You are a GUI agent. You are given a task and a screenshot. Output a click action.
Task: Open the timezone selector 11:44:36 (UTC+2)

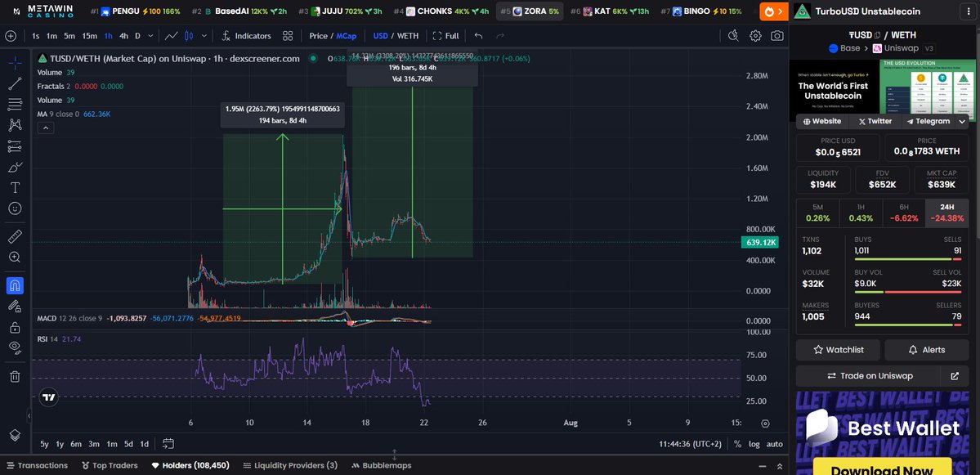689,444
